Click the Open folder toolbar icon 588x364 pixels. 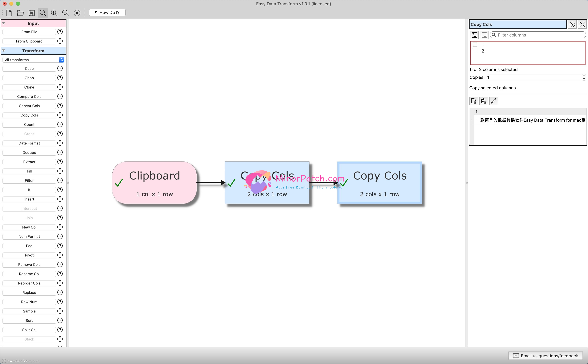pos(20,13)
